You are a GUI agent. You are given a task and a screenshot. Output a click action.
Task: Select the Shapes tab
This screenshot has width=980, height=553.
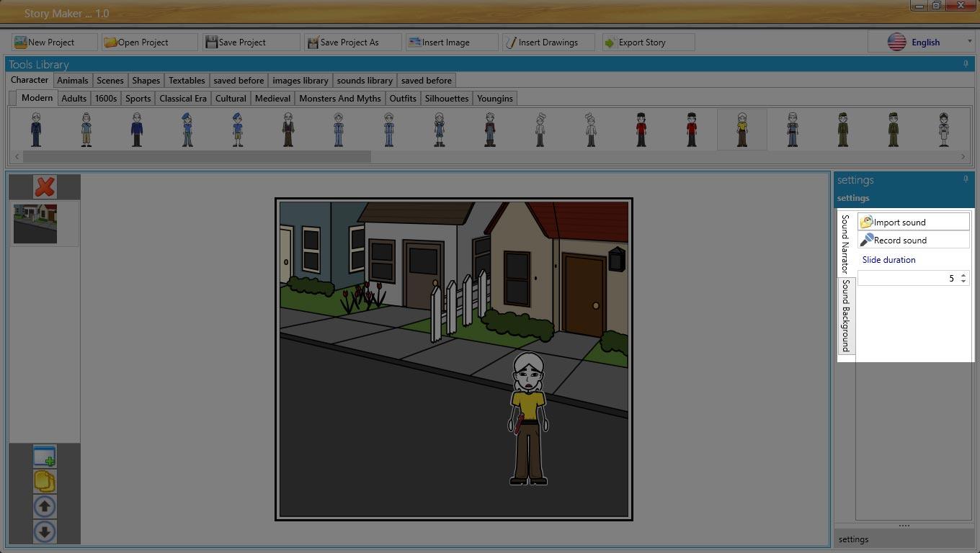pyautogui.click(x=146, y=81)
